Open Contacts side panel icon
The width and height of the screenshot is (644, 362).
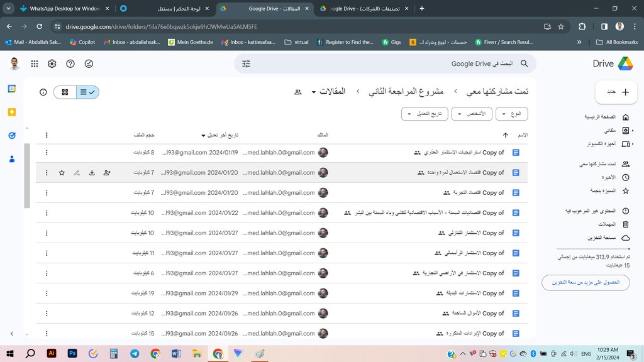pyautogui.click(x=12, y=159)
